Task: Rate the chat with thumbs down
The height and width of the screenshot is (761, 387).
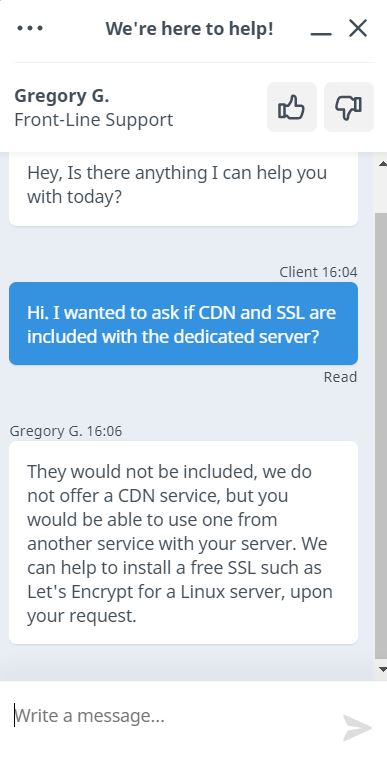Action: coord(349,107)
